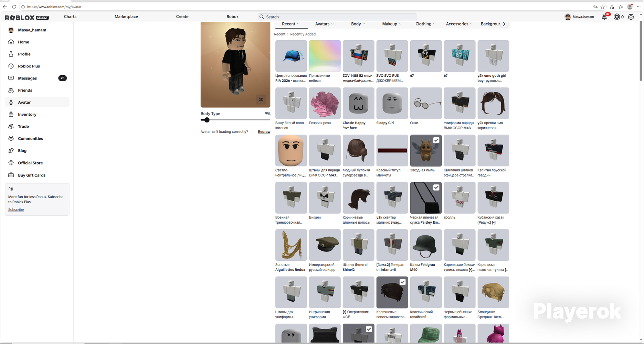Image resolution: width=644 pixels, height=344 pixels.
Task: Click in the Search field
Action: pyautogui.click(x=337, y=17)
